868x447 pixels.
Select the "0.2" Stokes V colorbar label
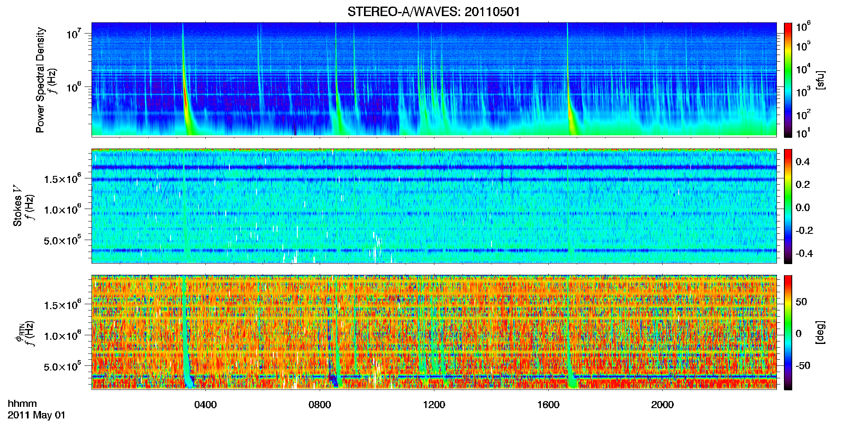pyautogui.click(x=803, y=185)
